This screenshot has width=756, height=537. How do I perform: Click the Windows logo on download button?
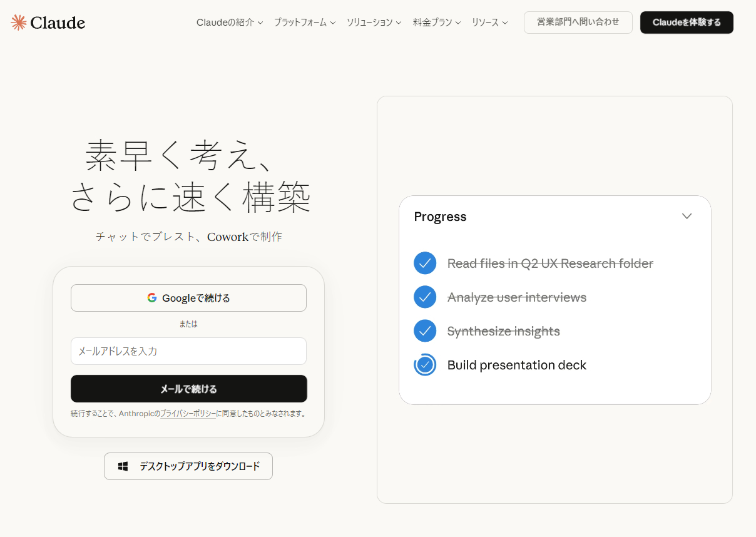(x=123, y=466)
